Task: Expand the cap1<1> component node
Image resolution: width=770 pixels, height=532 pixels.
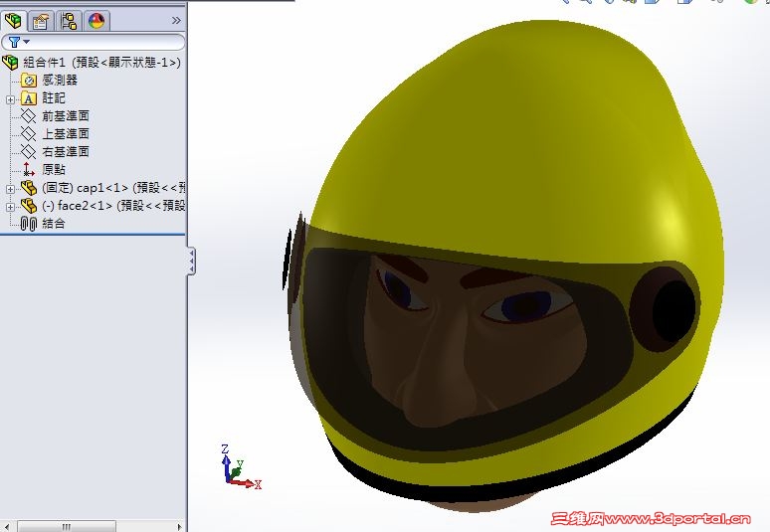Action: [10, 189]
